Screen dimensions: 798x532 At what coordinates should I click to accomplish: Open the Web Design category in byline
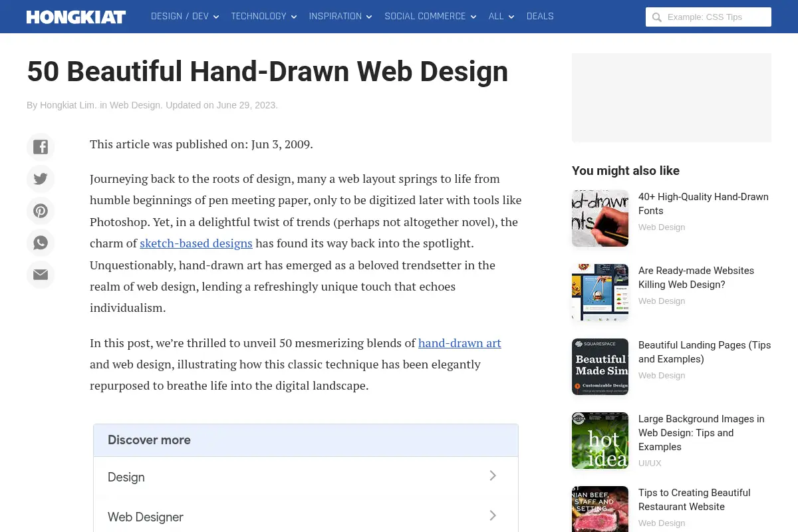click(x=135, y=105)
